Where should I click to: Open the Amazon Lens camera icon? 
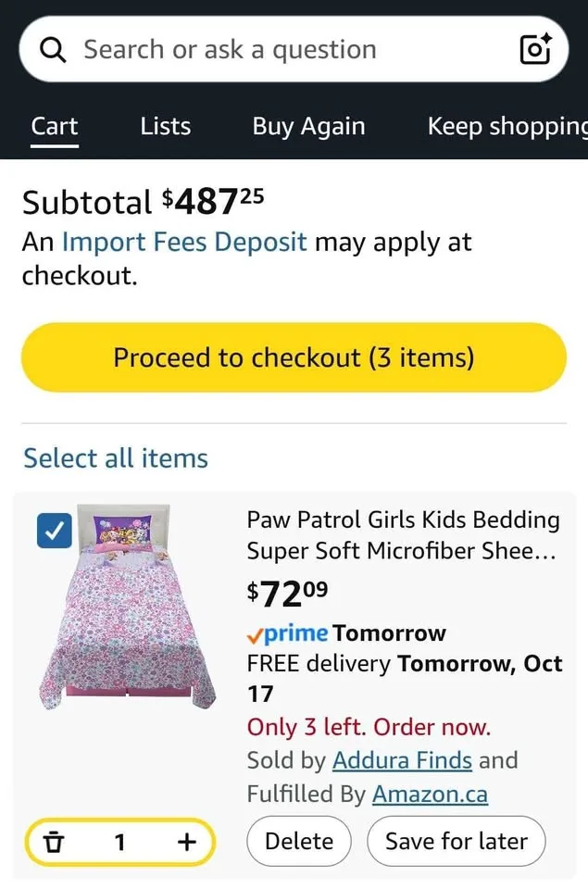[535, 49]
